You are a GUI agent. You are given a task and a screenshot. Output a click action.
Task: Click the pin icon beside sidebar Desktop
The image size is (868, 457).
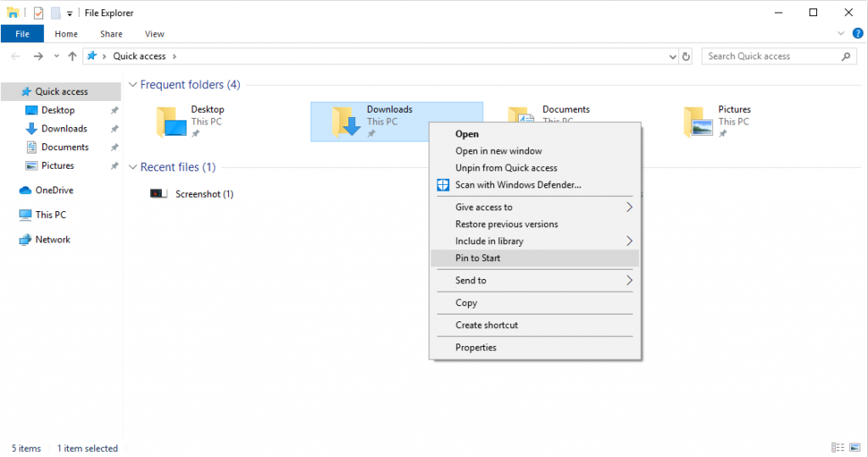coord(114,110)
